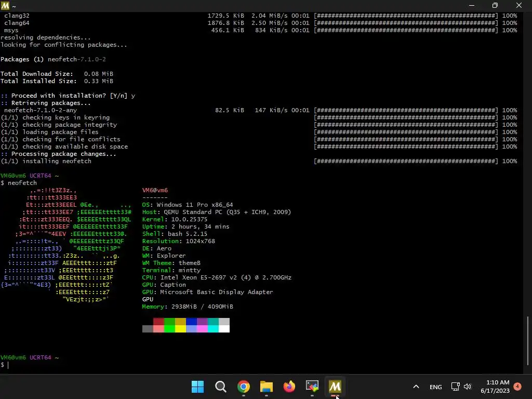532x399 pixels.
Task: Click the "VM6@vm6" neofetch header
Action: click(x=155, y=190)
